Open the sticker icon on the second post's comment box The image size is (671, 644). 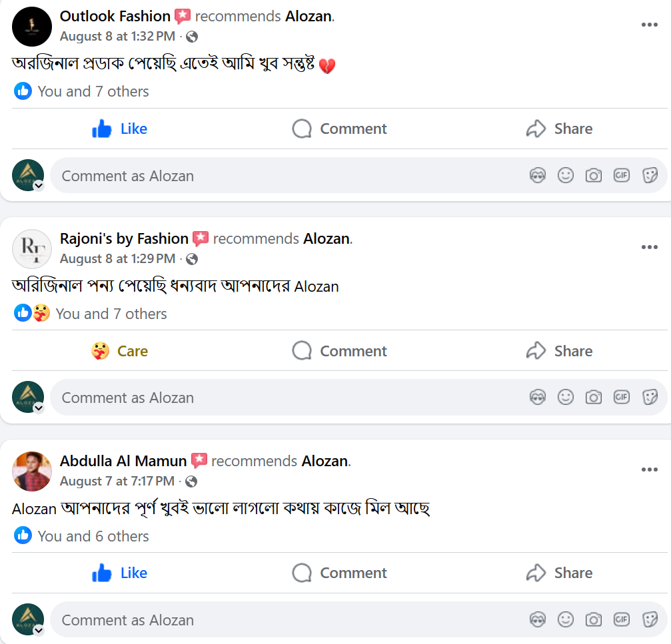tap(650, 396)
